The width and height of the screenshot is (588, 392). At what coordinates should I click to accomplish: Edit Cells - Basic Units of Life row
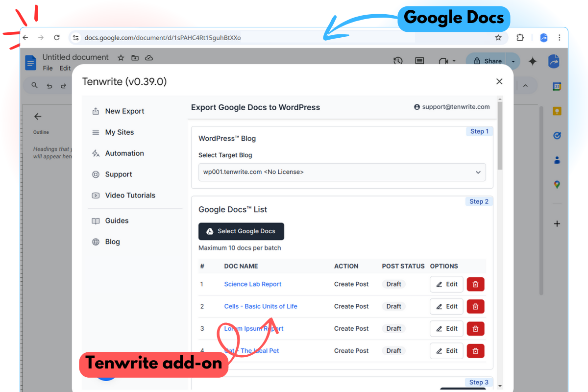(446, 306)
